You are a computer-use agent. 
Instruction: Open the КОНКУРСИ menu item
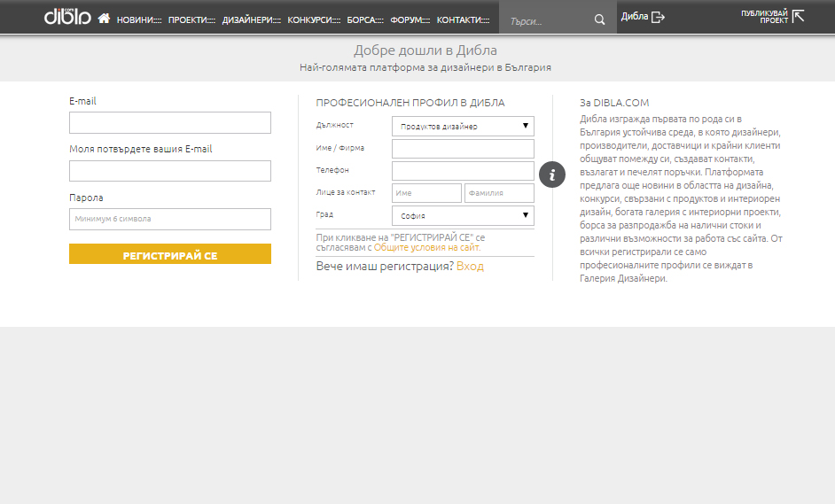310,19
